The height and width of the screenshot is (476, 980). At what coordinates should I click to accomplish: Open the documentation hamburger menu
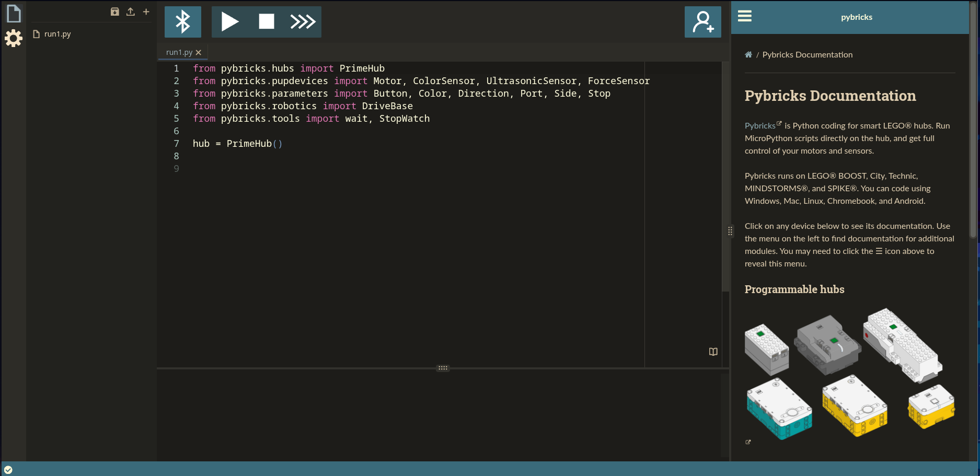click(744, 16)
